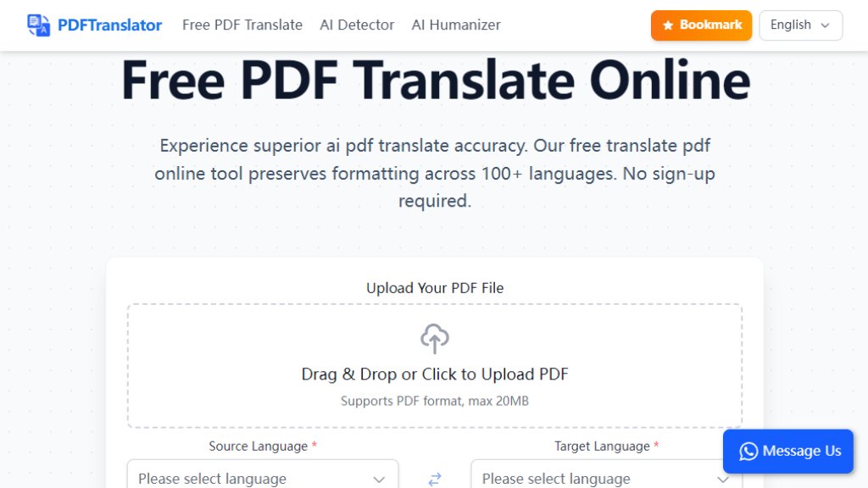
Task: Swap source and target languages icon
Action: pos(435,479)
